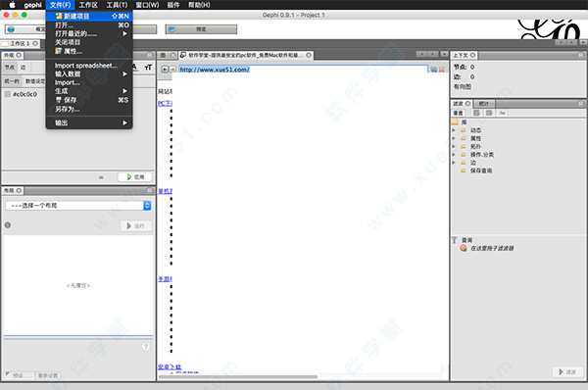Click the 安卓下载 link in the web page

tap(170, 366)
